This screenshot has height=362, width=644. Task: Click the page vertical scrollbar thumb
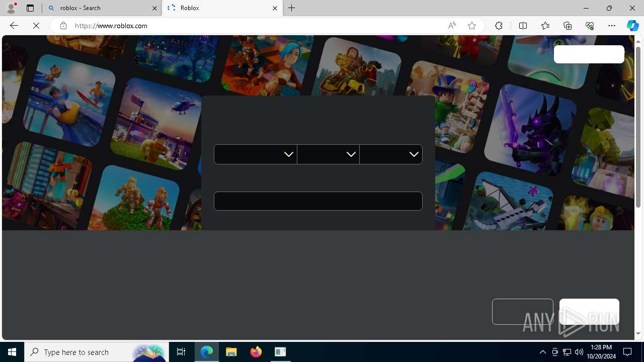pyautogui.click(x=638, y=127)
